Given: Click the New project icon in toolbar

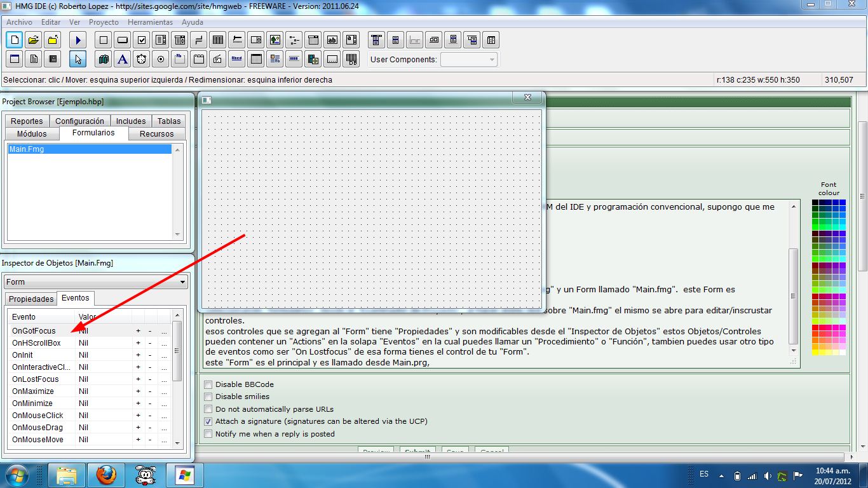Looking at the screenshot, I should [14, 40].
